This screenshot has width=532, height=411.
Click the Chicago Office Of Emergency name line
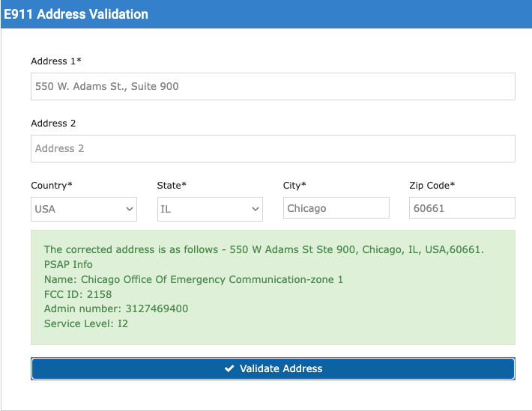[193, 279]
